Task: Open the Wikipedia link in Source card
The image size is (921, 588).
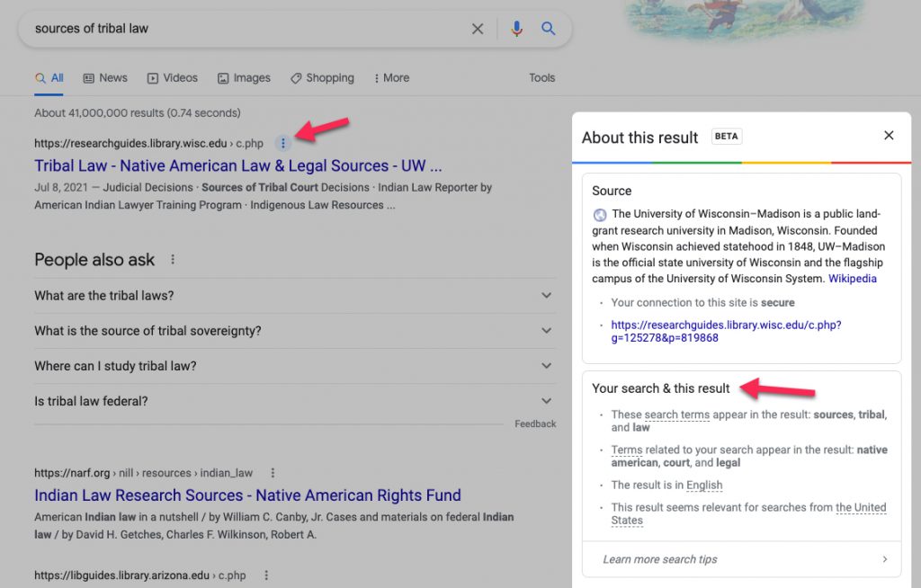Action: pos(853,279)
